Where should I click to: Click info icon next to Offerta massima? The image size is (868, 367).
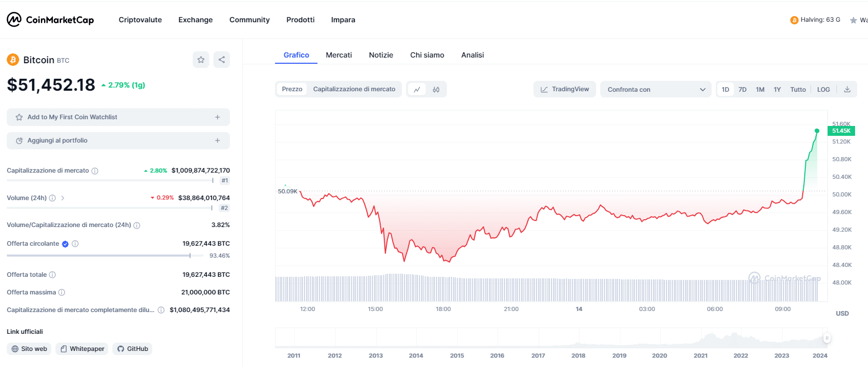[x=62, y=292]
